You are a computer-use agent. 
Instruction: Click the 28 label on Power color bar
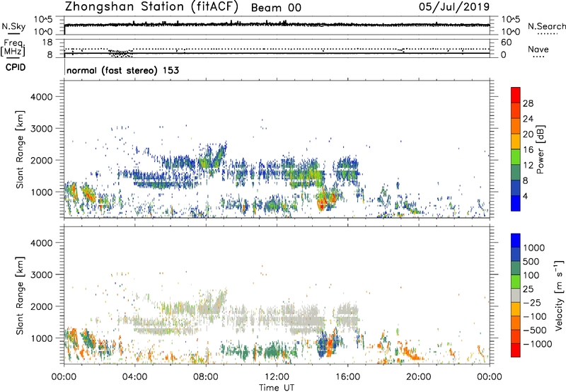pos(528,103)
